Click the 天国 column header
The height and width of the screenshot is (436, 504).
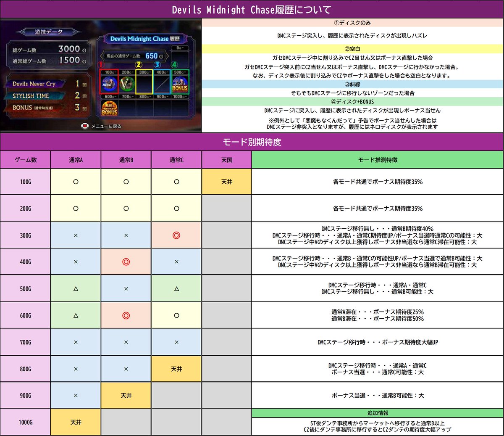point(227,160)
